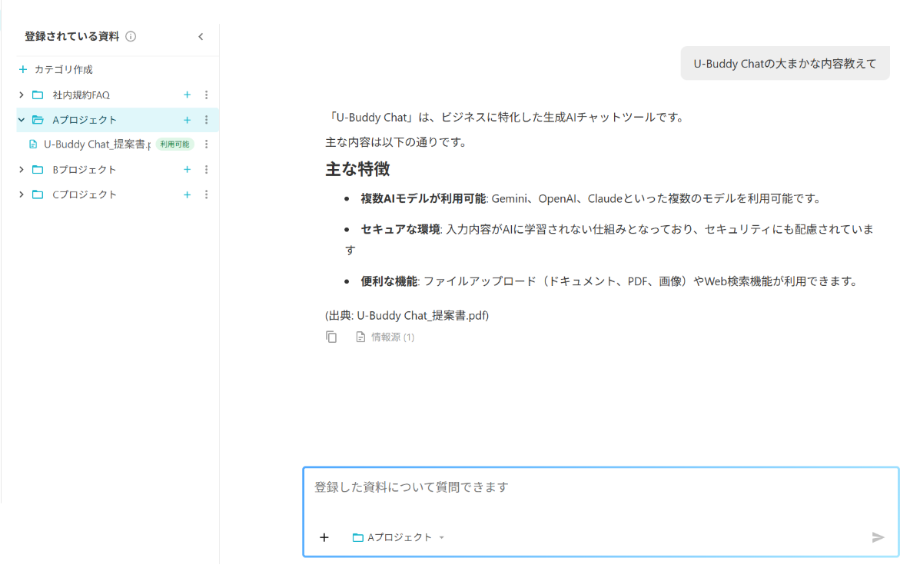Open the Aプロジェクト category dropdown in input box

point(398,537)
